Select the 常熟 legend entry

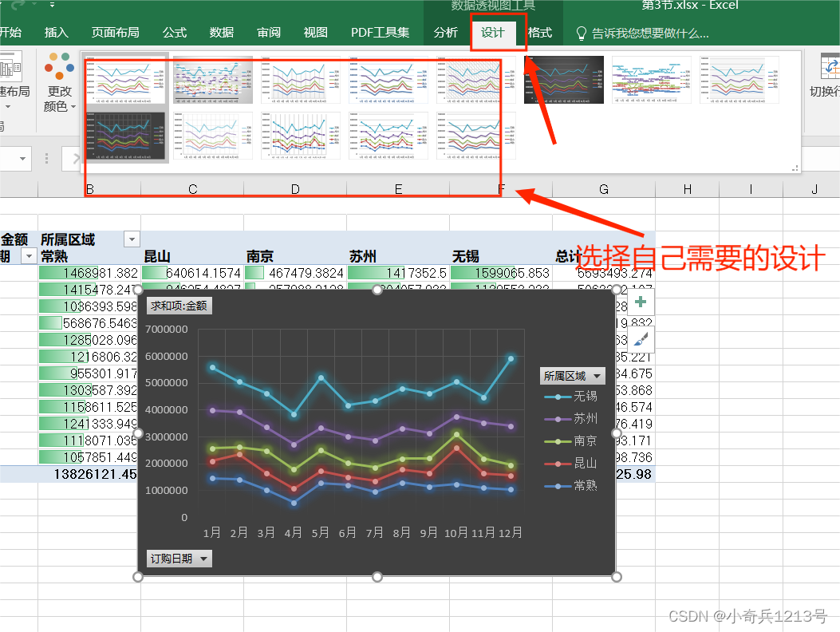click(570, 486)
